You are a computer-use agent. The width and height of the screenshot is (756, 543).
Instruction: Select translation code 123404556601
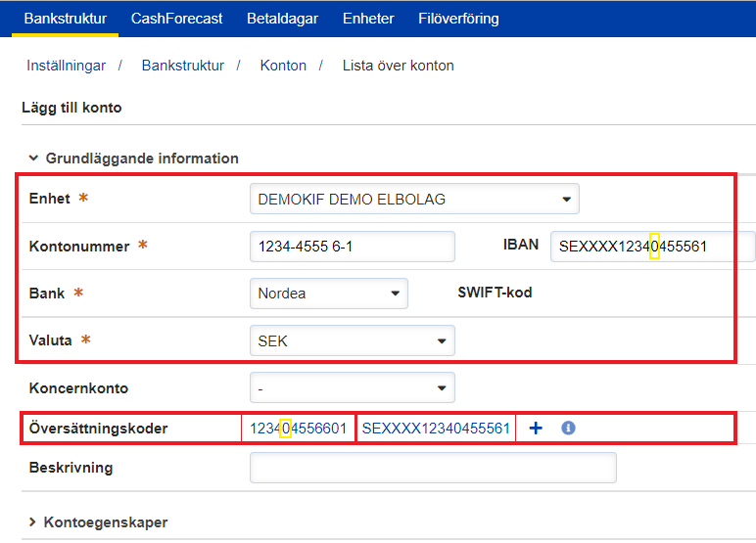pyautogui.click(x=298, y=429)
